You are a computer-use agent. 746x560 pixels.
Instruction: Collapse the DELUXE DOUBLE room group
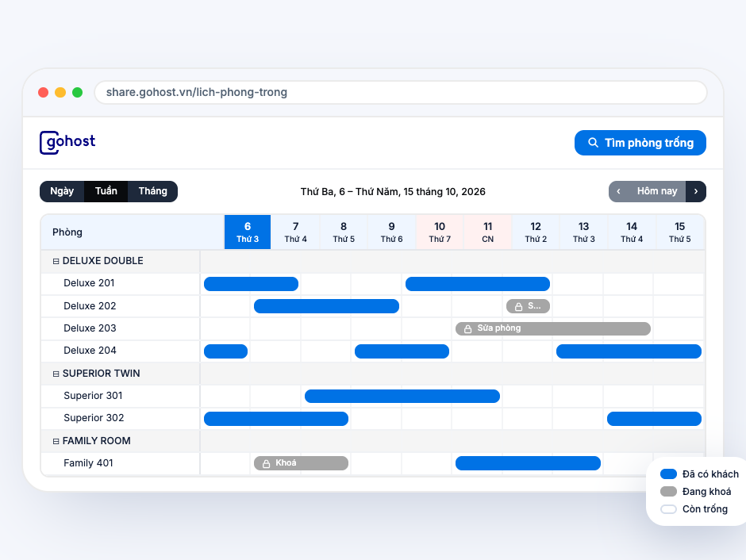coord(56,261)
